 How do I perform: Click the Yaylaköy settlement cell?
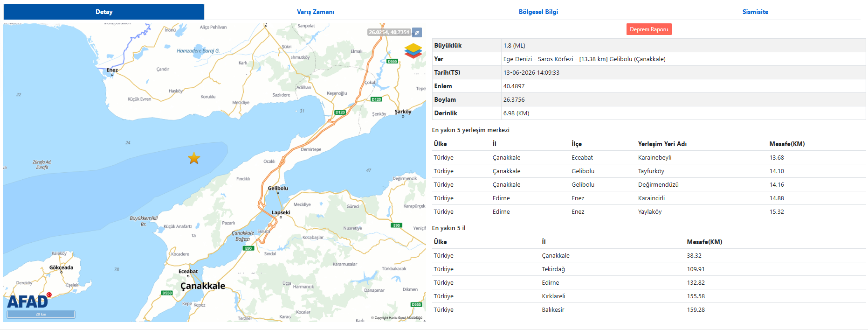click(x=650, y=211)
